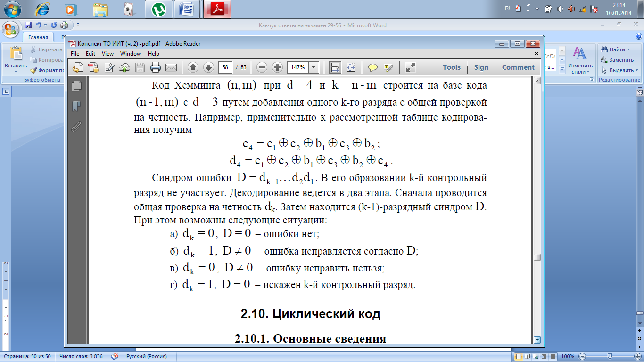This screenshot has width=644, height=362.
Task: Click the zoom value field showing 147%
Action: (x=298, y=67)
